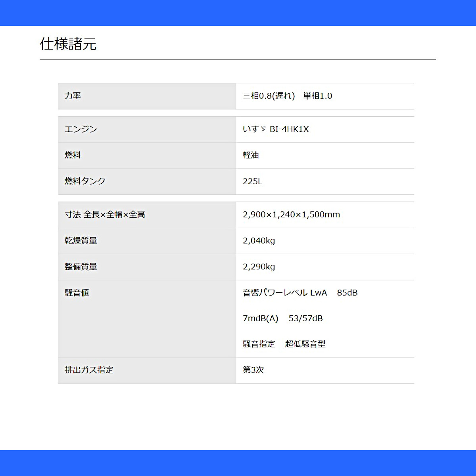Click the line 音響パワーレベル LwA 85dB
Image resolution: width=476 pixels, height=476 pixels.
pyautogui.click(x=300, y=293)
